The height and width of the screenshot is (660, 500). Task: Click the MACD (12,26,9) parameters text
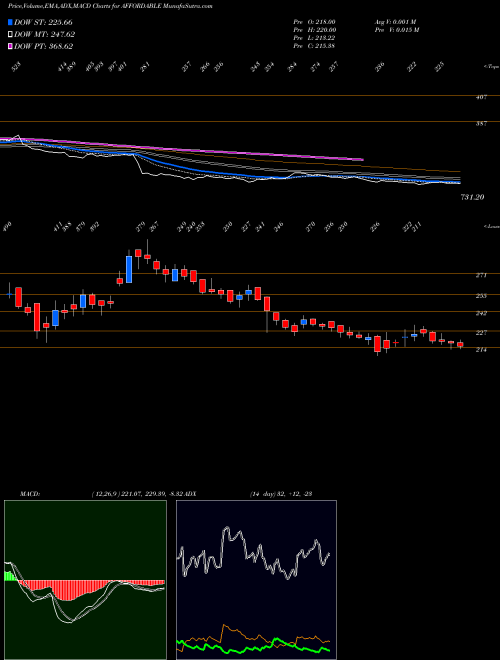tap(137, 494)
